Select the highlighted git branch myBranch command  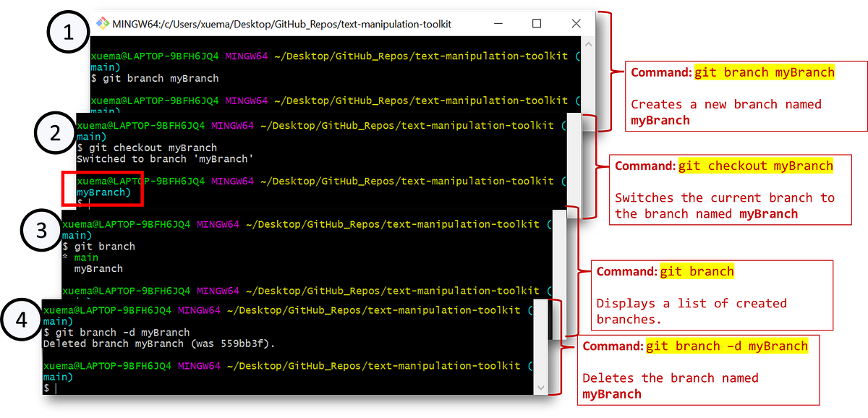click(763, 72)
